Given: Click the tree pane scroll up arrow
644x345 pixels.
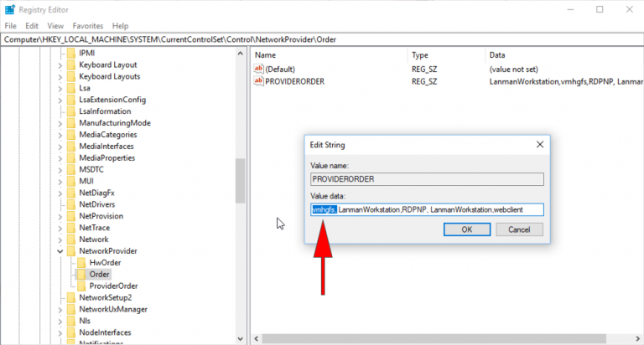Looking at the screenshot, I should click(241, 54).
